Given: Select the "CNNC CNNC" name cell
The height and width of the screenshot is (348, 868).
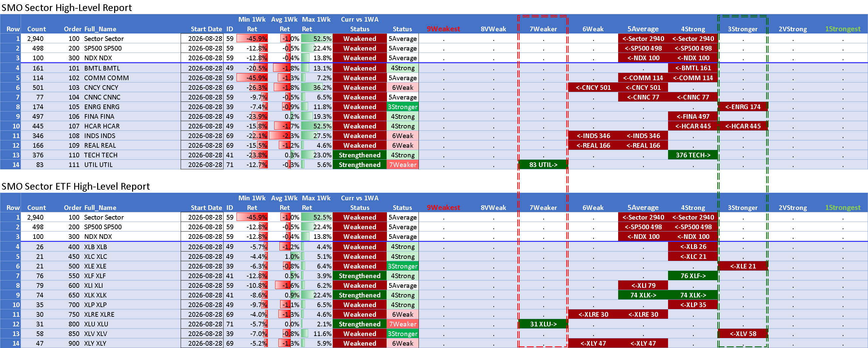Looking at the screenshot, I should click(102, 97).
